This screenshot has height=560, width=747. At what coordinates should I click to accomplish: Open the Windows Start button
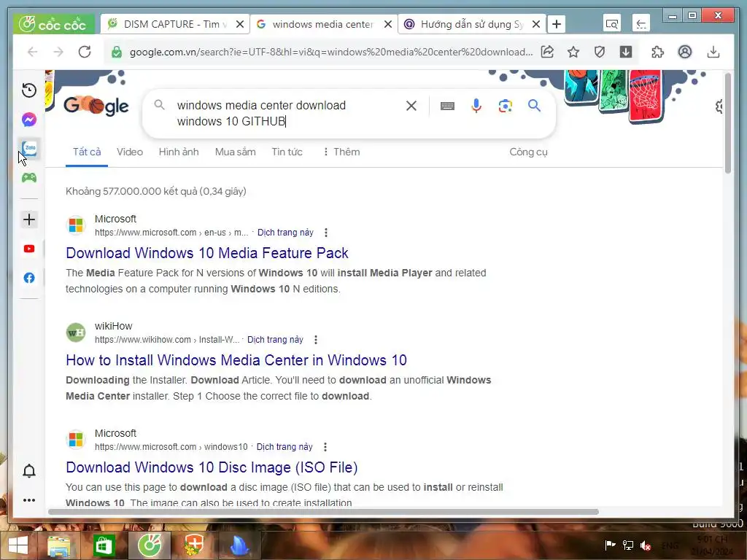[18, 545]
